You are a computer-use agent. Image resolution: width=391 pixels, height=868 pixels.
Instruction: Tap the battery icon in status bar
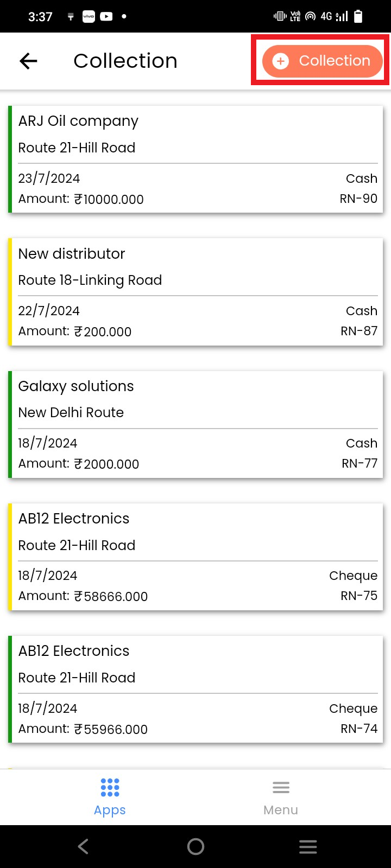click(358, 17)
